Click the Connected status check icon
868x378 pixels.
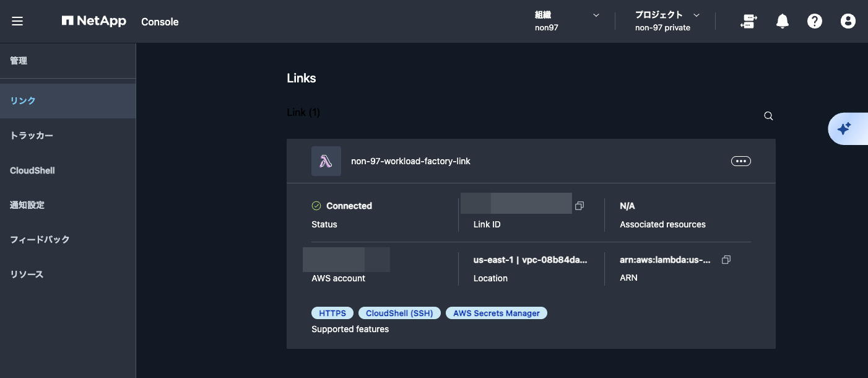pos(316,206)
